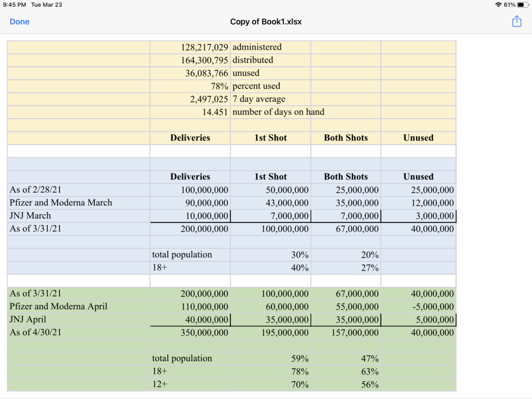The width and height of the screenshot is (532, 399).
Task: Select the 164,300,795 distributed value
Action: pos(205,60)
